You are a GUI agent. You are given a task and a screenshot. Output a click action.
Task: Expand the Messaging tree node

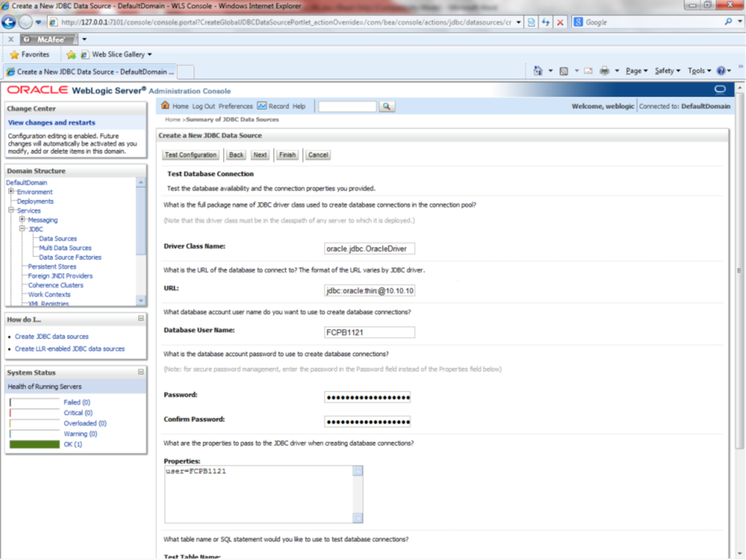pyautogui.click(x=22, y=219)
